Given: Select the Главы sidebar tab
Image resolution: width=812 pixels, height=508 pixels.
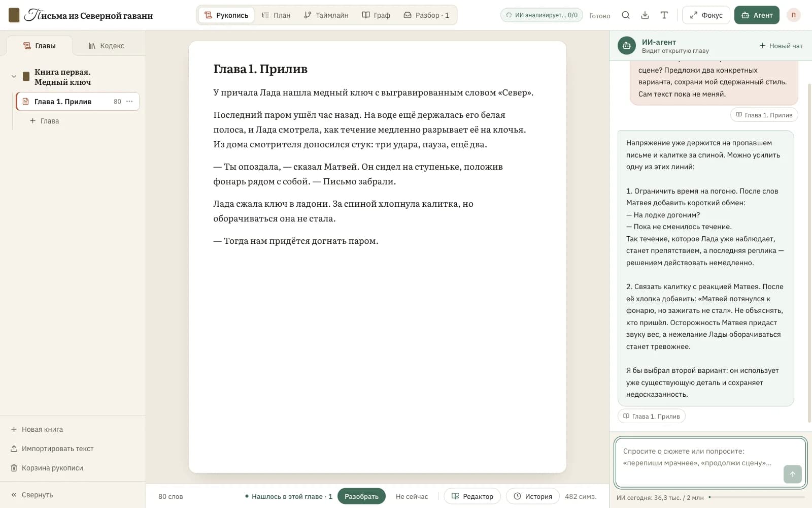Looking at the screenshot, I should click(40, 46).
